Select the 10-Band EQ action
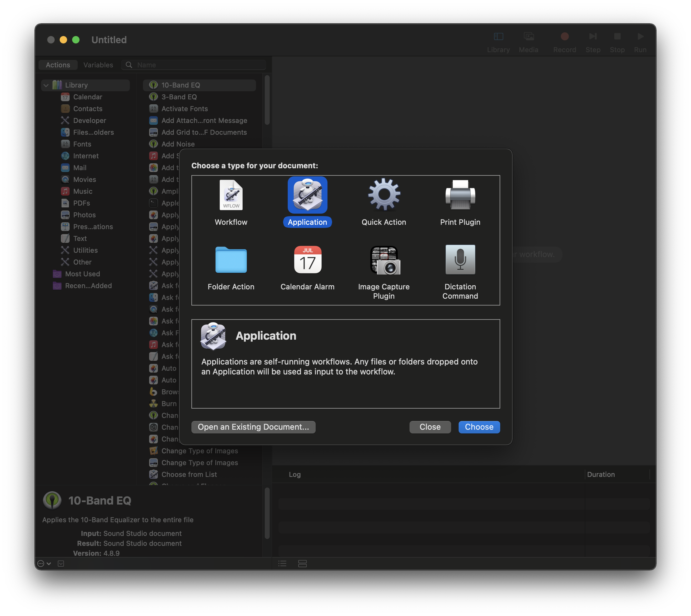The height and width of the screenshot is (616, 691). (x=199, y=85)
